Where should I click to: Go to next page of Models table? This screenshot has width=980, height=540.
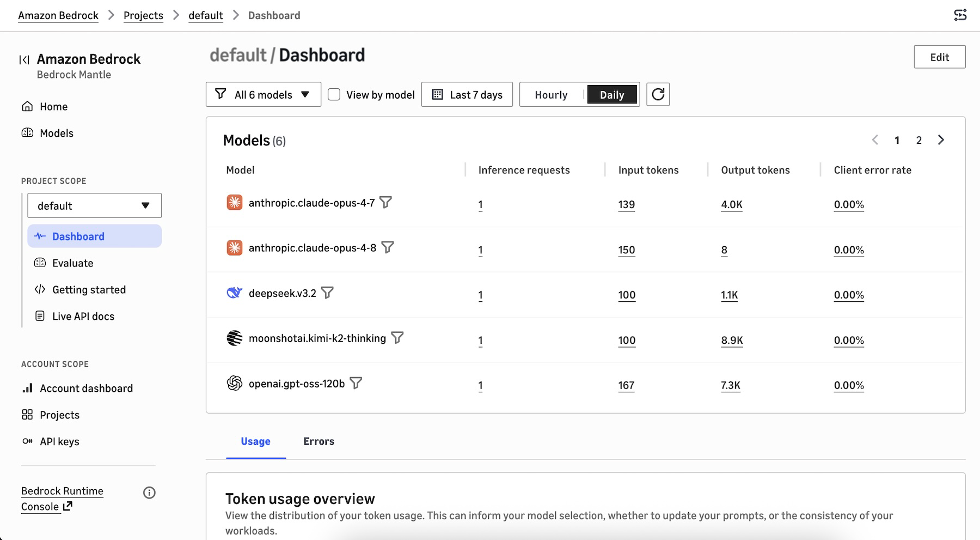pos(941,140)
